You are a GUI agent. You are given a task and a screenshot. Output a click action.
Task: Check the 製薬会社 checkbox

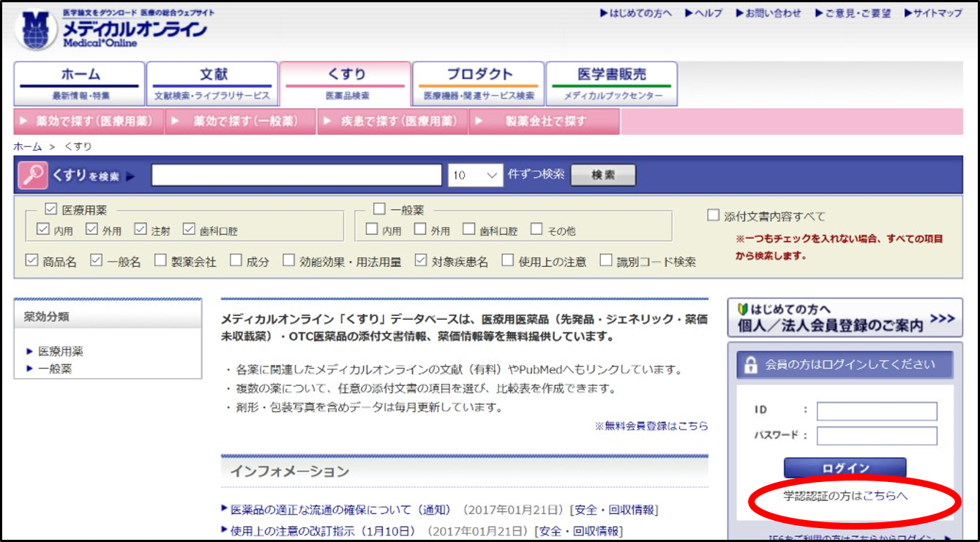tap(160, 260)
